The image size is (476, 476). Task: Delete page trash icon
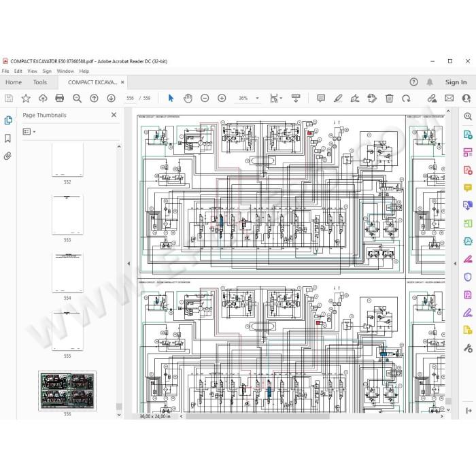click(x=389, y=98)
